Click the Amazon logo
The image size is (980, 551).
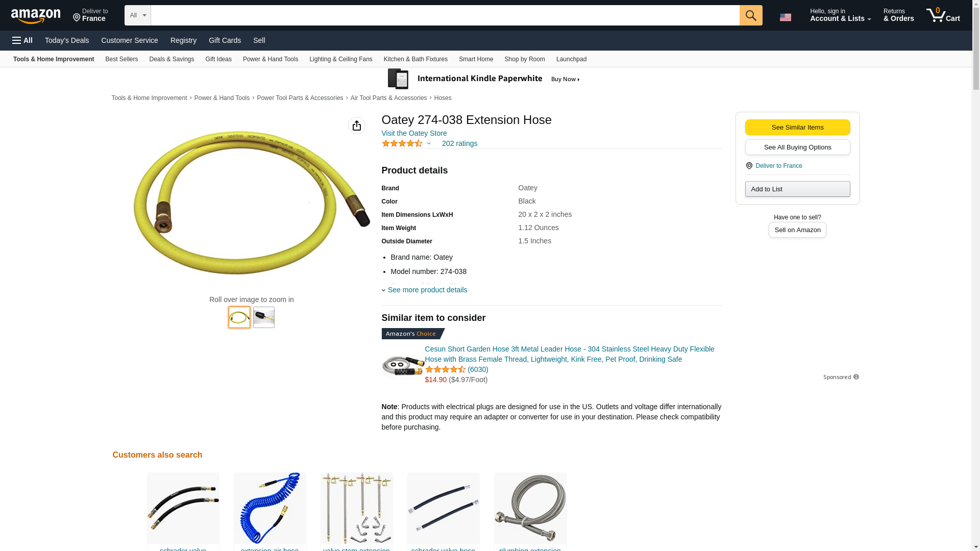[x=36, y=16]
